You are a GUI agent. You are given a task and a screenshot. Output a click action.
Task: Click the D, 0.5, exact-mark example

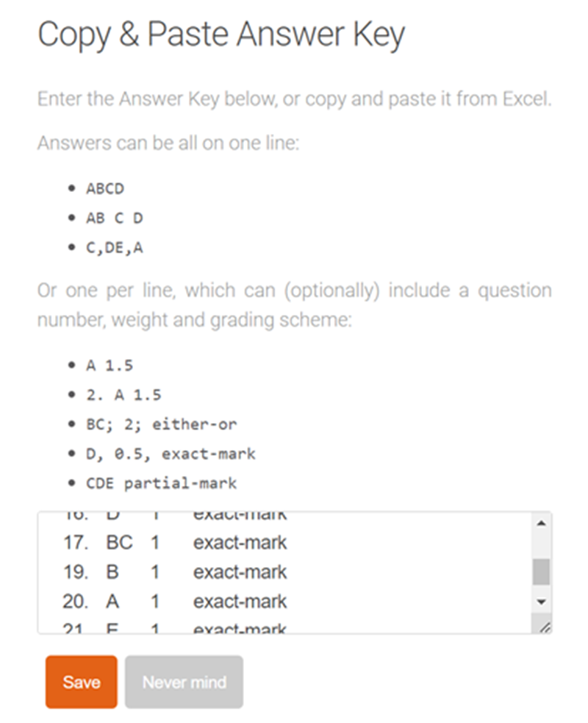point(171,454)
